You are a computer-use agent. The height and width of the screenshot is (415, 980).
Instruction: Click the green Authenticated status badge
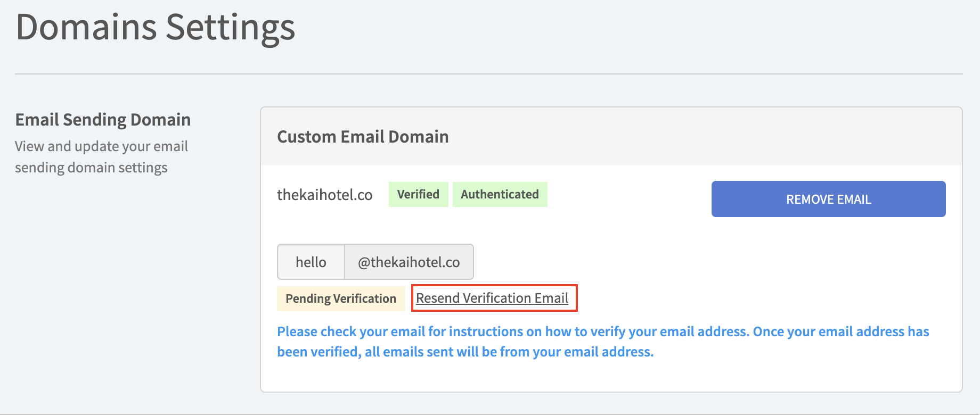point(500,194)
